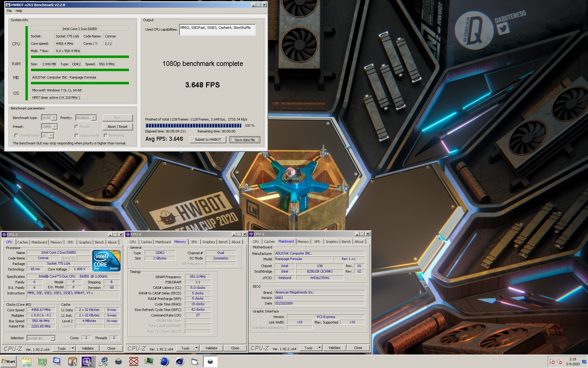Click the title icon of CPU-Z Memory window

point(128,234)
